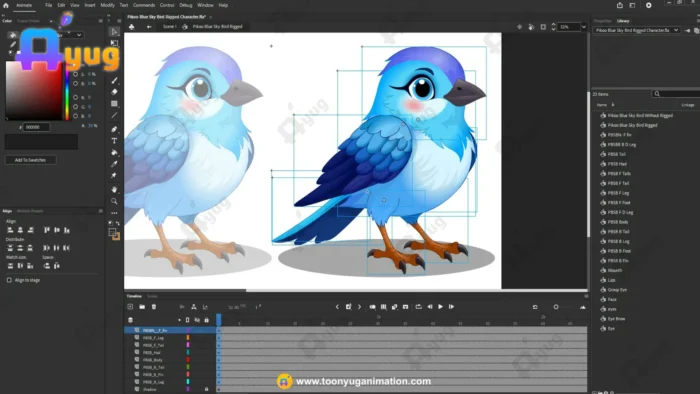The width and height of the screenshot is (700, 394).
Task: Select the Free Transform tool
Action: 114,43
